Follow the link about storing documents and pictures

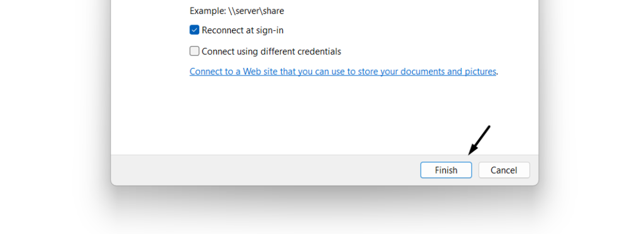(343, 72)
